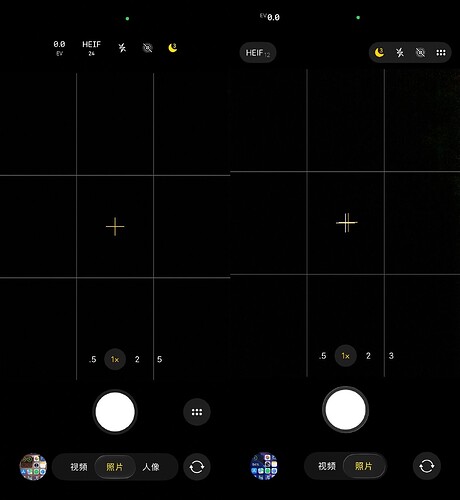Viewport: 460px width, 500px height.
Task: Switch to 照片 mode on left screen
Action: 115,467
